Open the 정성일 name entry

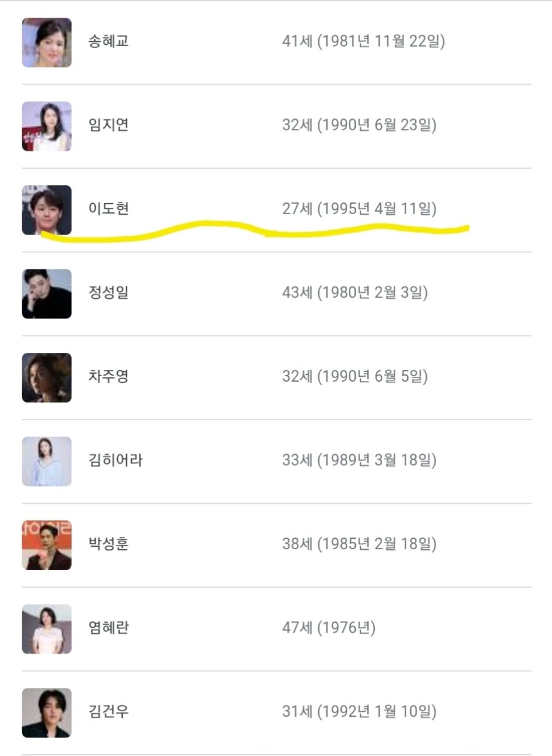point(109,293)
